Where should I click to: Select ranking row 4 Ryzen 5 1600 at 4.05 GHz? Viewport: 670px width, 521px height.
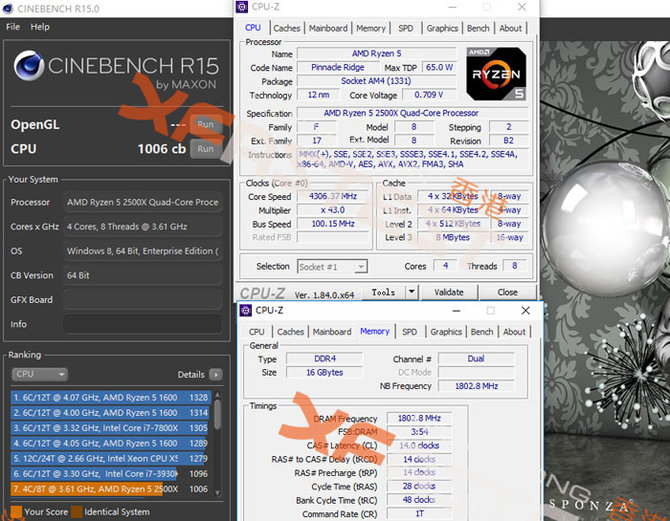click(x=110, y=443)
